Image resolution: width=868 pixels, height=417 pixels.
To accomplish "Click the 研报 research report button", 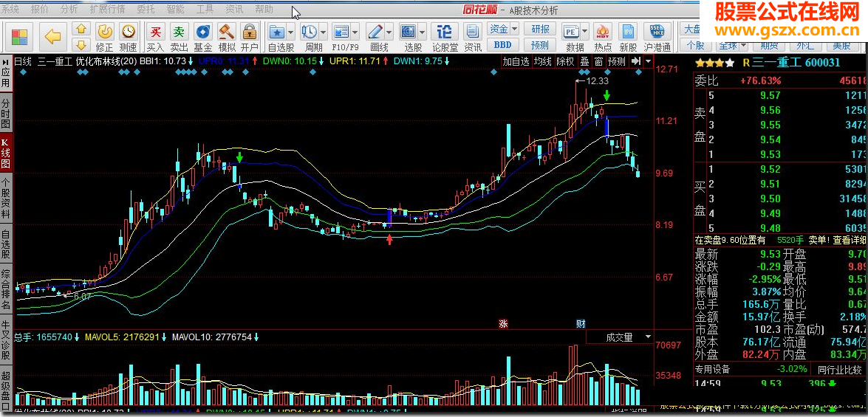I will click(x=540, y=29).
